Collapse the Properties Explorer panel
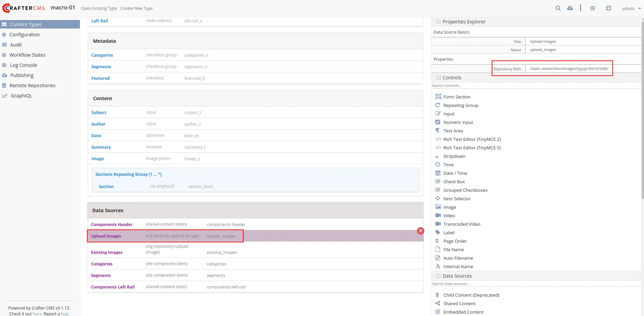Screen dimensions: 644x316 point(438,22)
